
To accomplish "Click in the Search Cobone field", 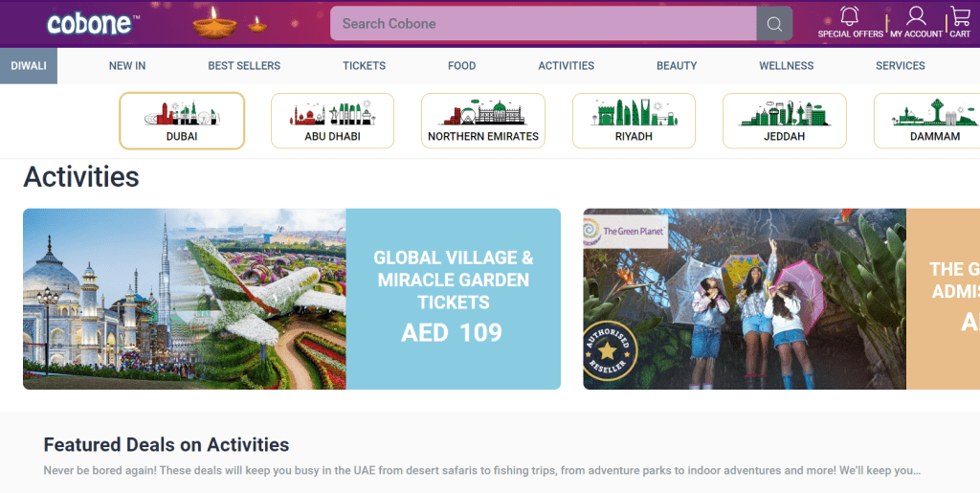I will click(x=543, y=24).
